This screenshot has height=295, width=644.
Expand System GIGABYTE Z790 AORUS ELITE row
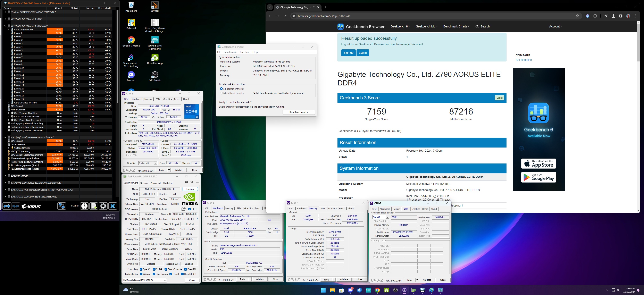point(5,12)
